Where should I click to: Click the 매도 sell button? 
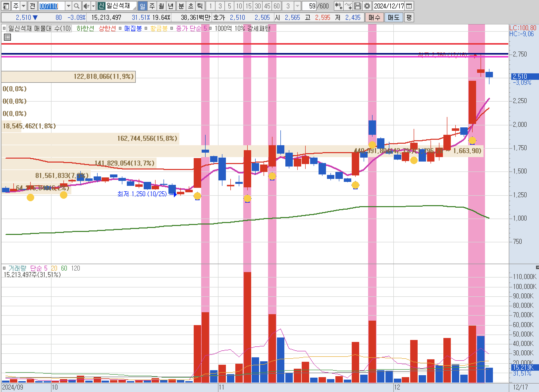(x=394, y=17)
